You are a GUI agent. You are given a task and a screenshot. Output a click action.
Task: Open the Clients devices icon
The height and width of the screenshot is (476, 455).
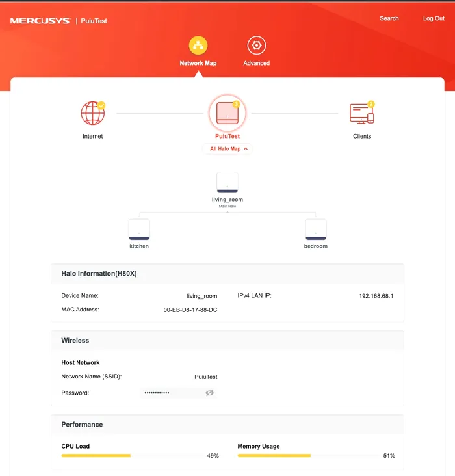pyautogui.click(x=361, y=113)
